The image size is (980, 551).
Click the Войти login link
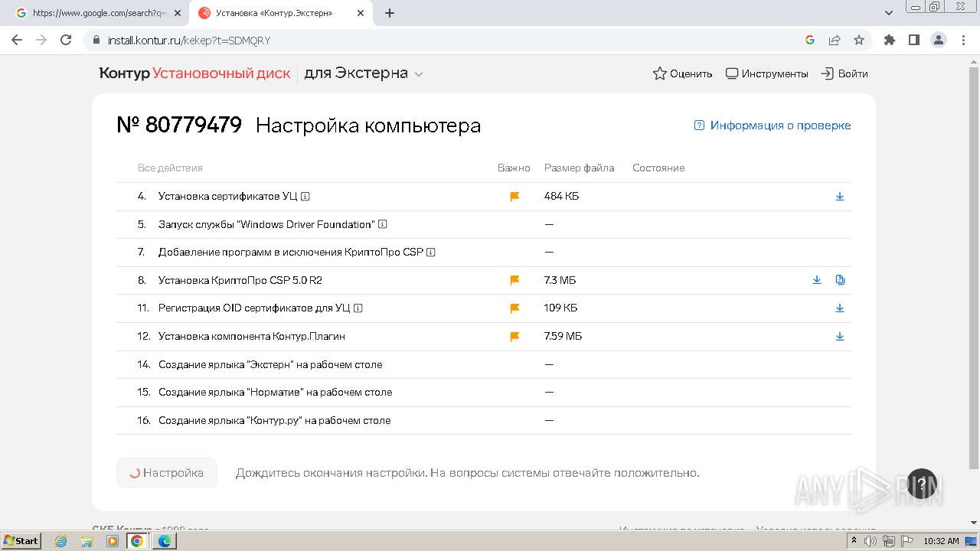(844, 73)
